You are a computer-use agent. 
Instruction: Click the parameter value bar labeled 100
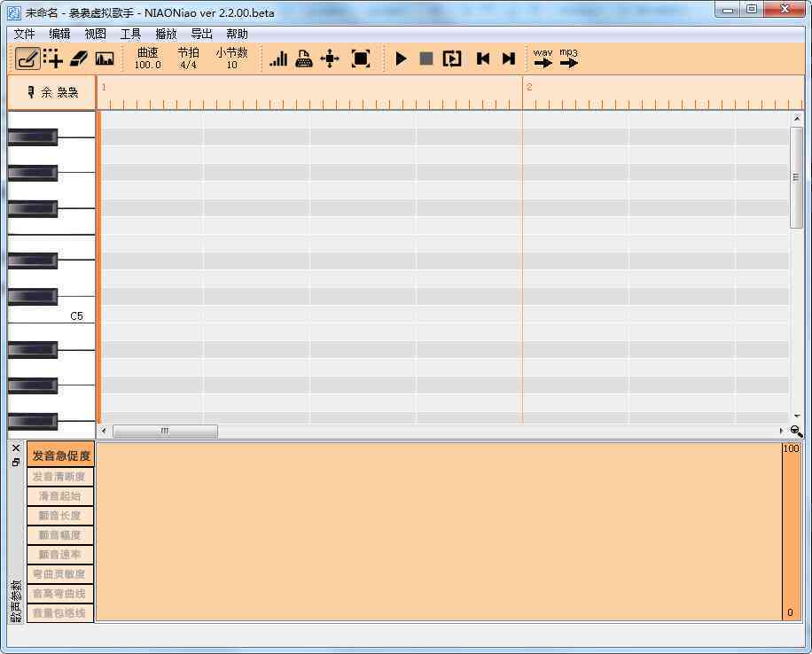pyautogui.click(x=791, y=532)
